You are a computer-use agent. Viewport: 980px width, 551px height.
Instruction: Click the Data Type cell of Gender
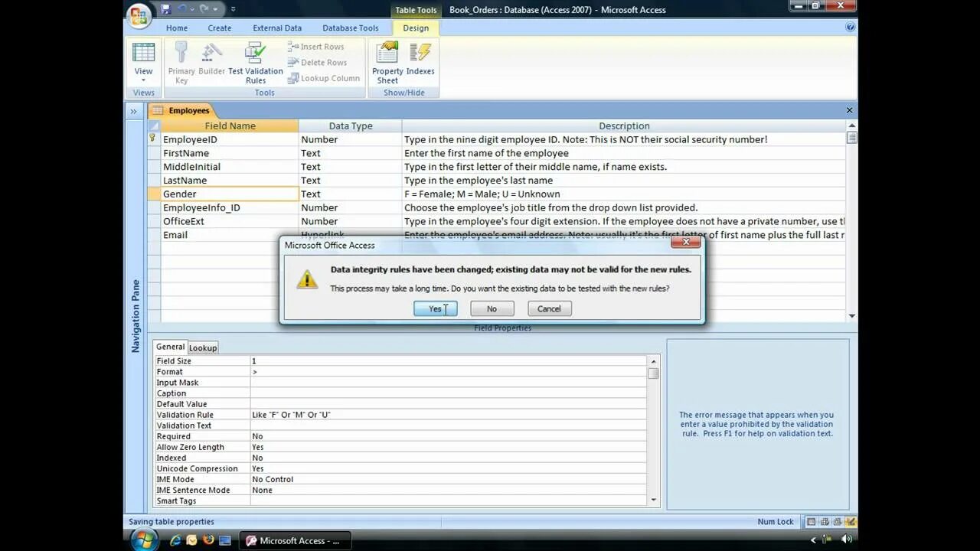[350, 194]
